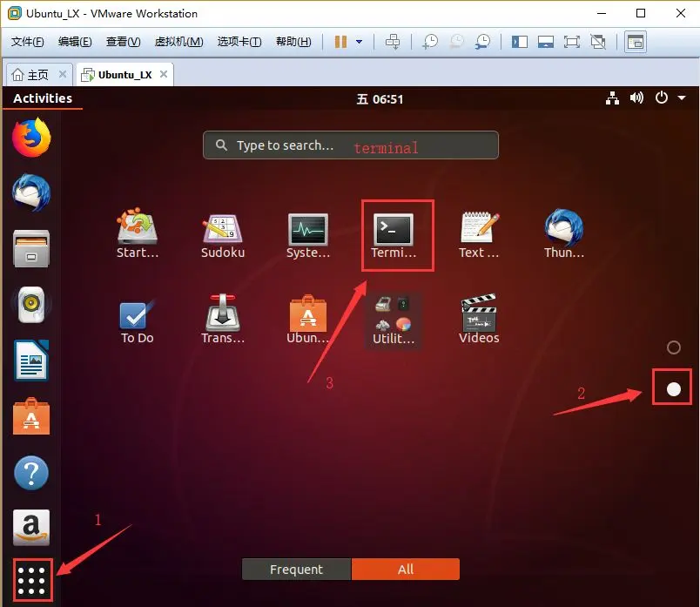Open Rhythmbox speaker icon in dock

point(31,304)
